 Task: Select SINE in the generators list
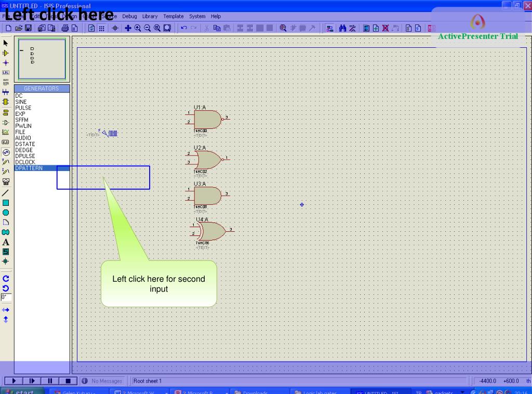pos(42,102)
